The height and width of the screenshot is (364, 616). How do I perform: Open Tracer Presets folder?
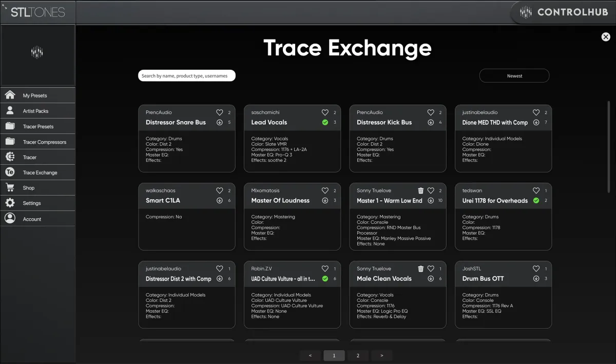click(38, 126)
